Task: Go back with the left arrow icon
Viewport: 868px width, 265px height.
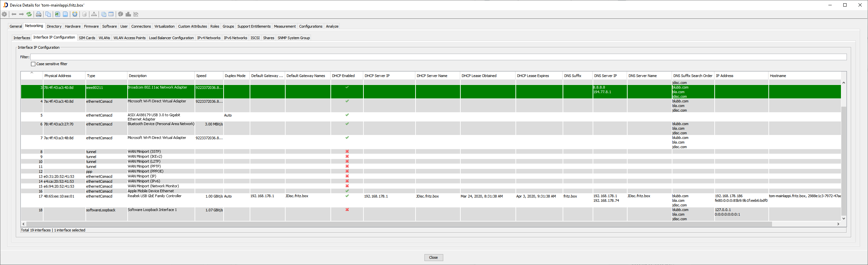Action: 14,14
